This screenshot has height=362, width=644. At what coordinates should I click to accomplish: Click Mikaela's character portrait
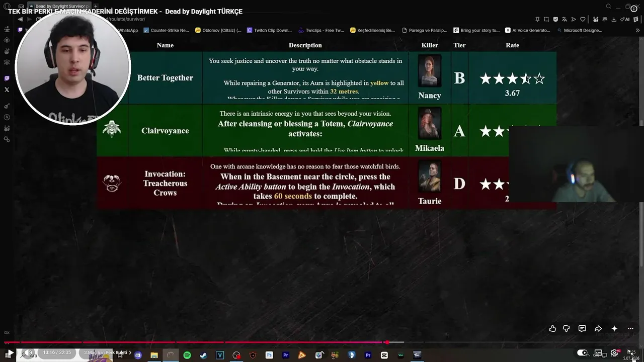pyautogui.click(x=430, y=124)
